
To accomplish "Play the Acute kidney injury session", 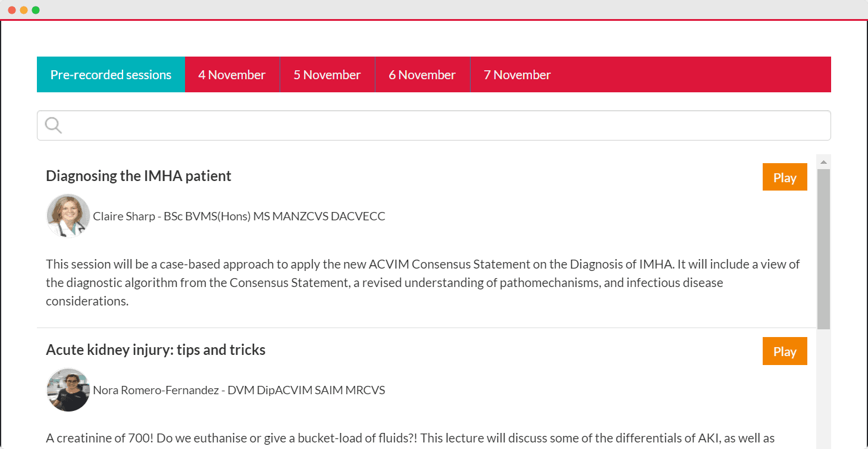I will click(784, 351).
